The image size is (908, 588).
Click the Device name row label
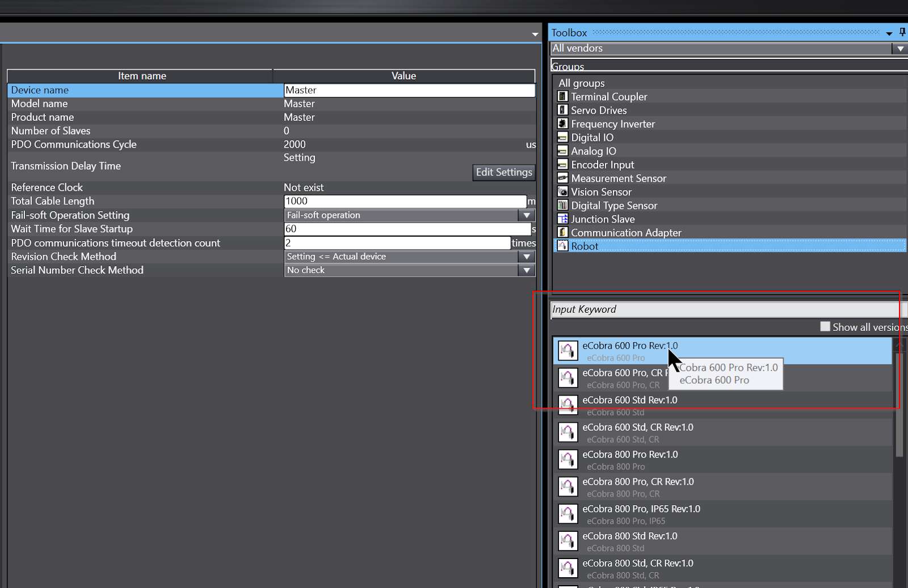(x=40, y=90)
